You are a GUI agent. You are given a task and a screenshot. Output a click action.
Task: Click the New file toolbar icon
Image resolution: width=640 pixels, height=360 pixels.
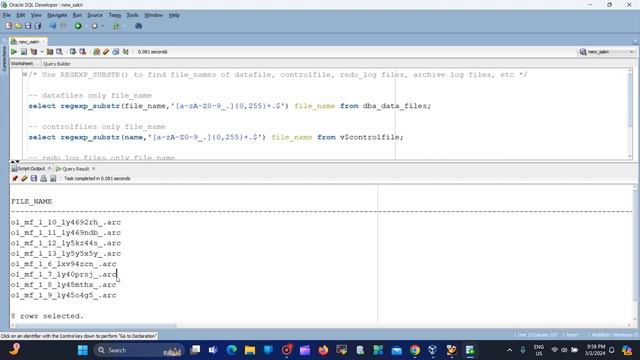9,26
